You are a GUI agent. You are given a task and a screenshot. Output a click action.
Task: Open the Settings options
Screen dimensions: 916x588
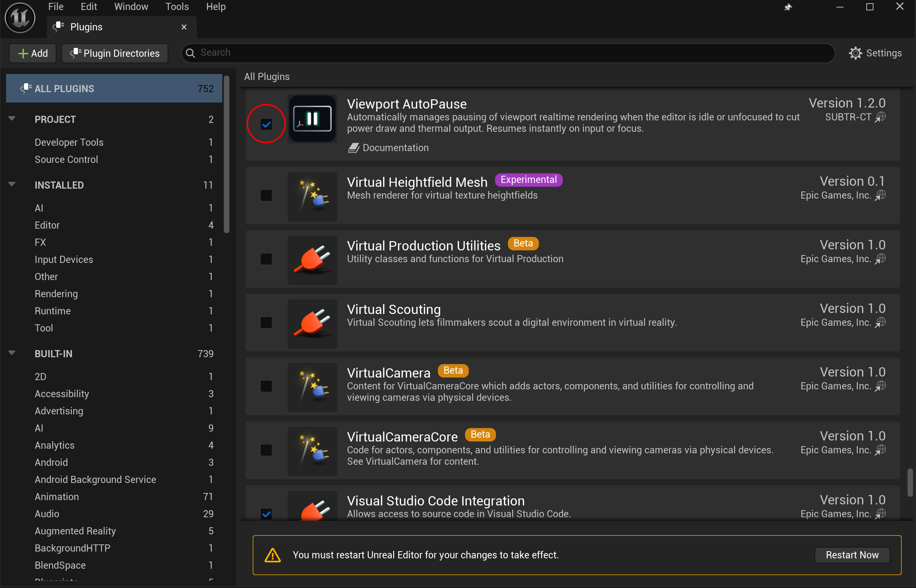coord(875,53)
